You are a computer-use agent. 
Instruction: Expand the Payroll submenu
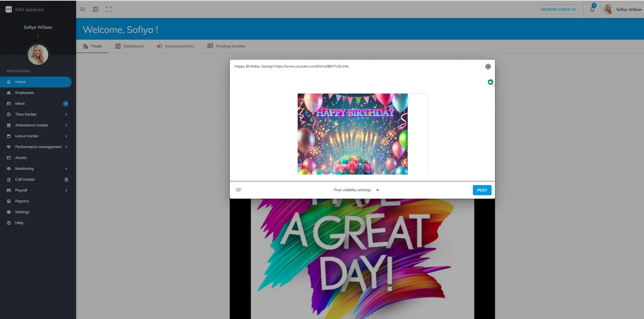coord(66,191)
